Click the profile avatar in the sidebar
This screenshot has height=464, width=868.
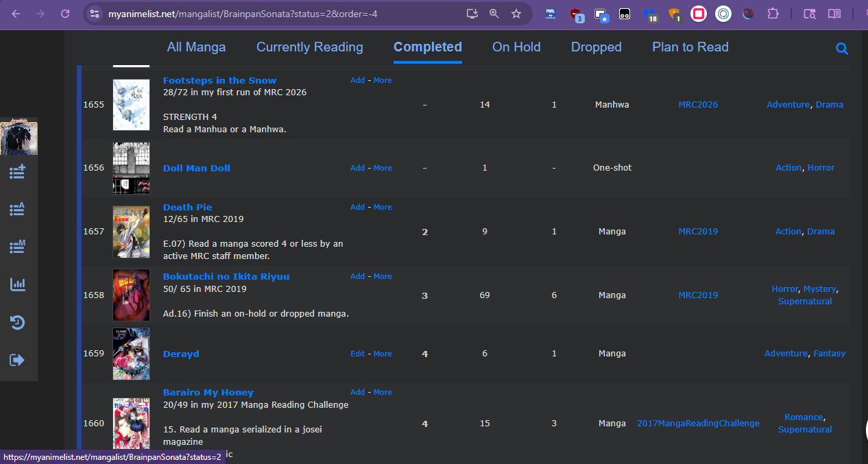click(x=19, y=138)
